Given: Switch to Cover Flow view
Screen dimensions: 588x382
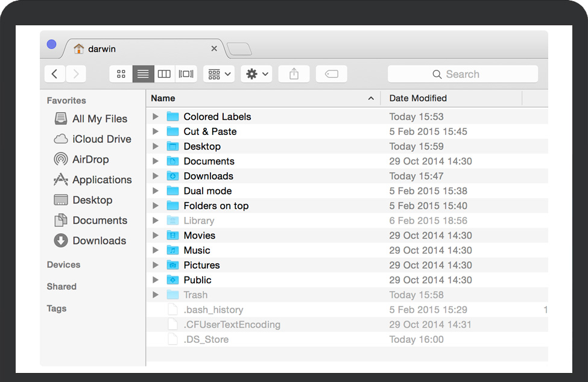Looking at the screenshot, I should pyautogui.click(x=186, y=74).
